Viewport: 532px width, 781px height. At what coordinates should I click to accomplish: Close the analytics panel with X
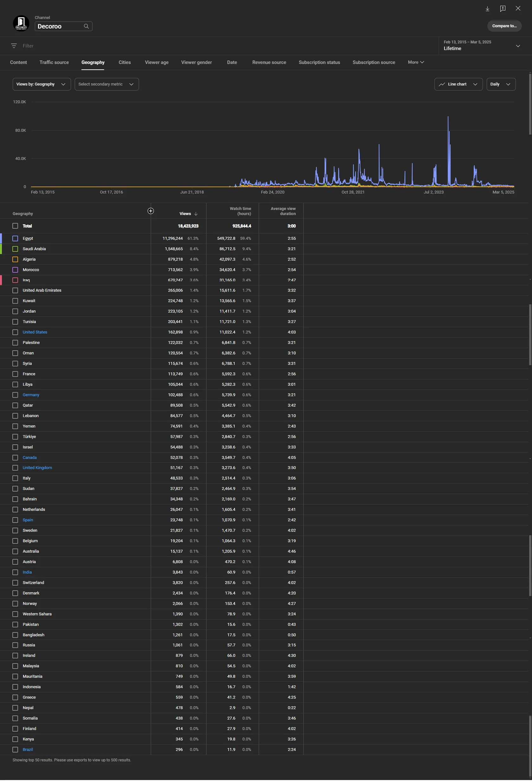point(518,9)
